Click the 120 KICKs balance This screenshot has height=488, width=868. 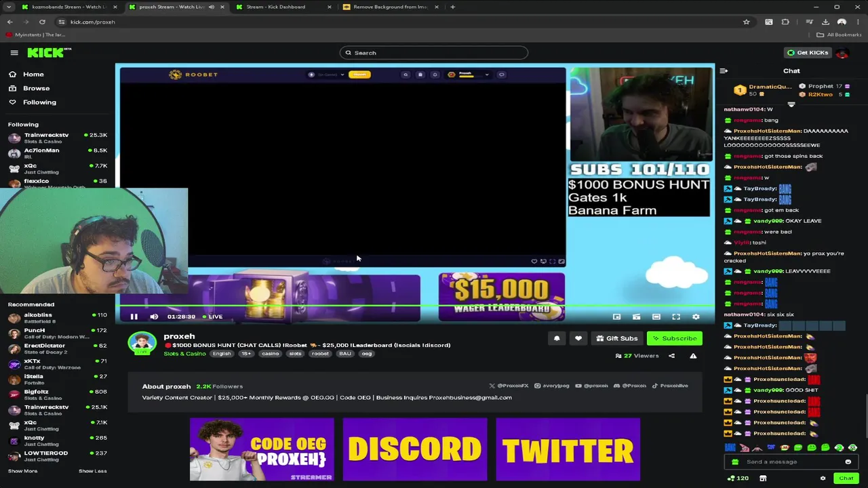tap(738, 479)
